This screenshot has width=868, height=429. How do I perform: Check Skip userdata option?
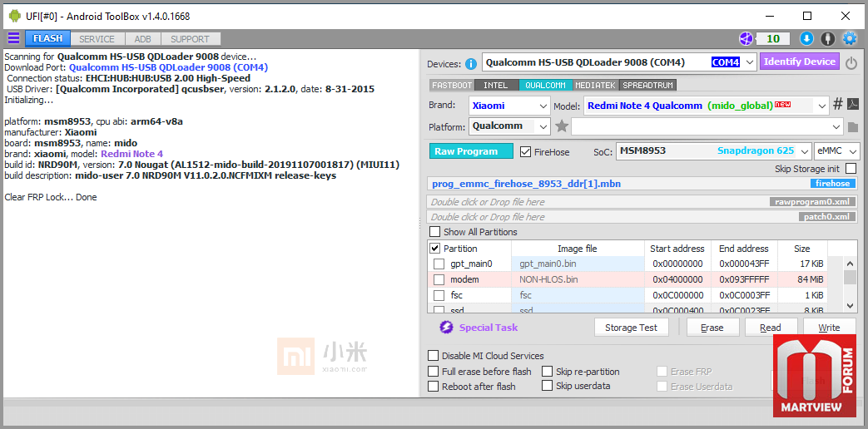[547, 386]
